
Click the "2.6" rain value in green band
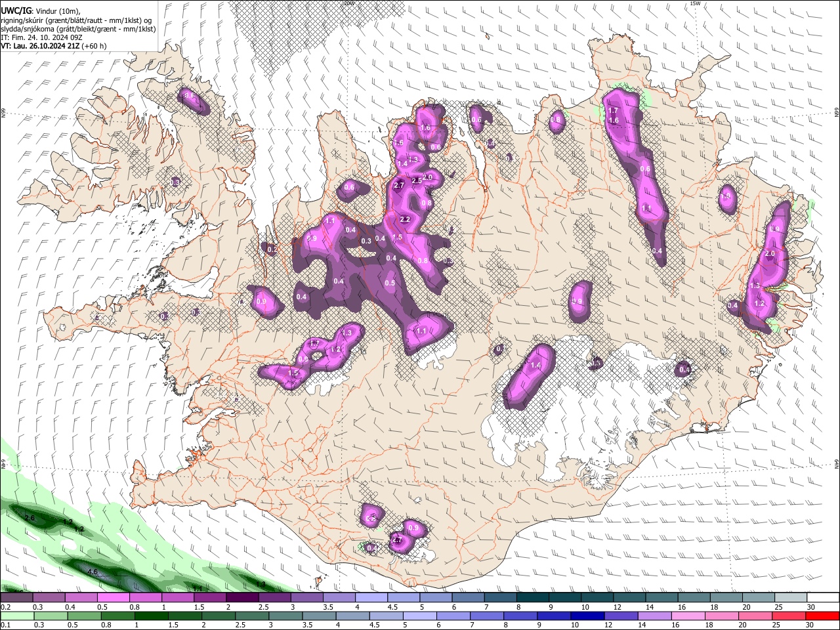[x=30, y=518]
